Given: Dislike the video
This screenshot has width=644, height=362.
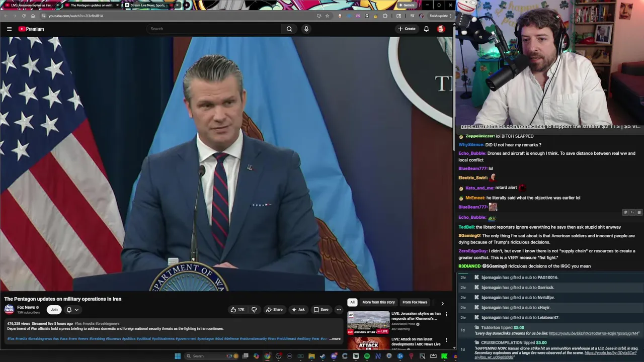Looking at the screenshot, I should click(254, 309).
